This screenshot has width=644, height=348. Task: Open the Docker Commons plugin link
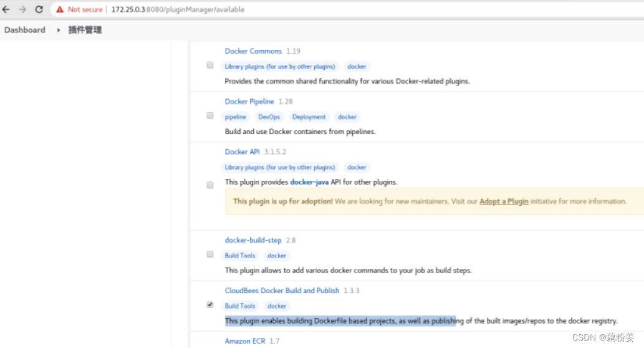tap(253, 51)
